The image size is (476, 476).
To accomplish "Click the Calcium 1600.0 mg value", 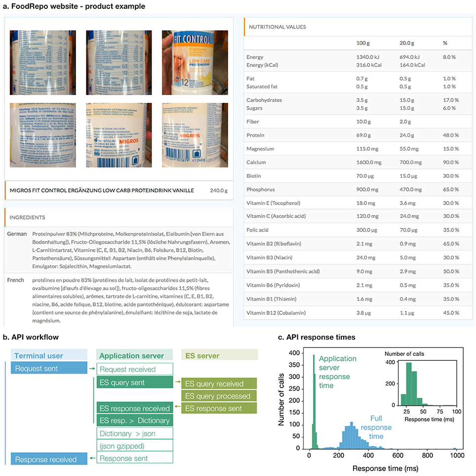I will (x=369, y=162).
